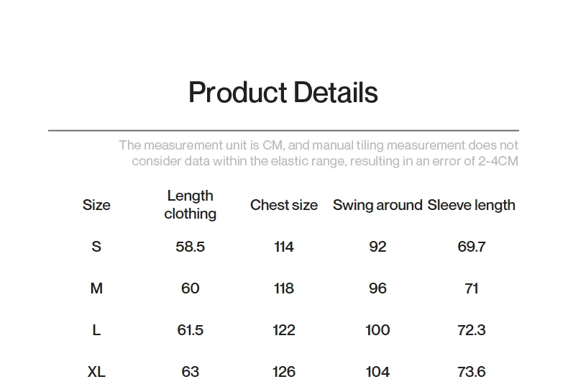Select the L size row label

pos(96,330)
